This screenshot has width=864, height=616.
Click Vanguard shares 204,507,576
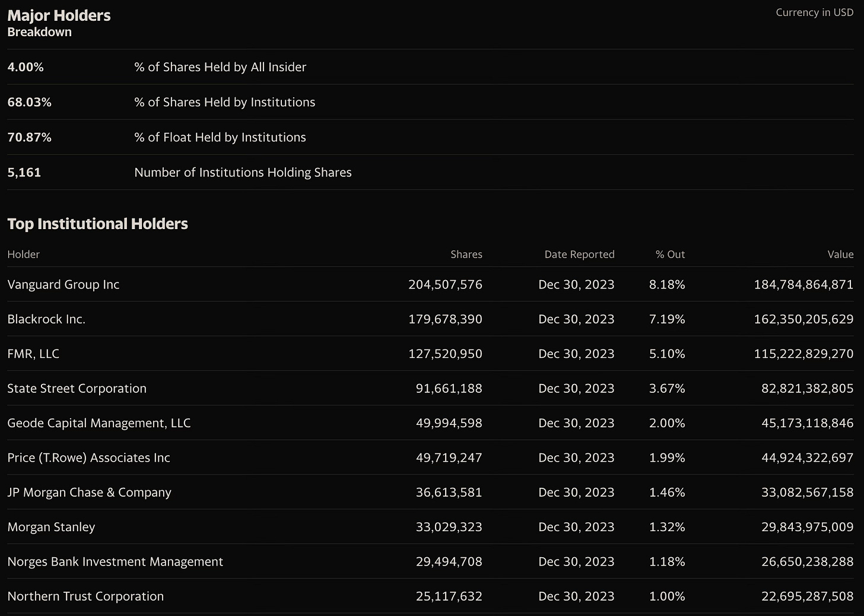pos(445,284)
